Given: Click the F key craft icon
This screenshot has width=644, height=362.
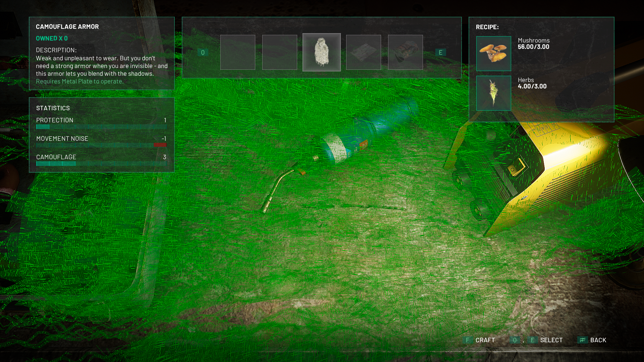Looking at the screenshot, I should pos(468,340).
